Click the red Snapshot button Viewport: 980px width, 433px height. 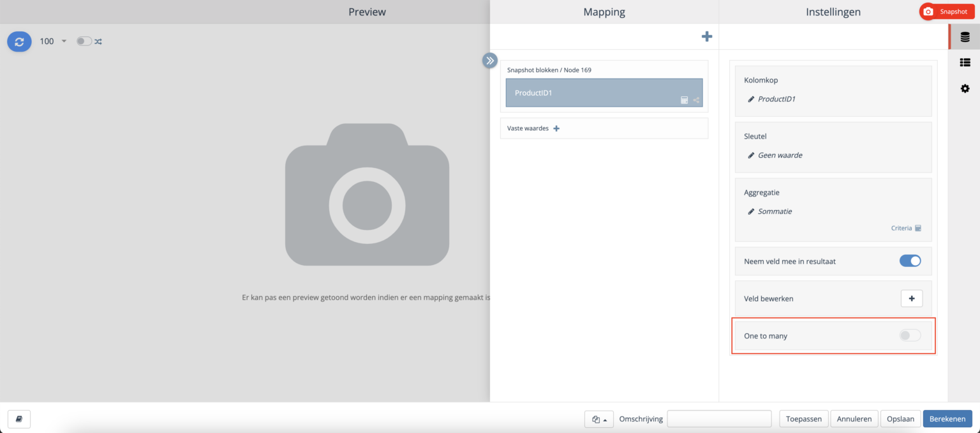[x=947, y=11]
